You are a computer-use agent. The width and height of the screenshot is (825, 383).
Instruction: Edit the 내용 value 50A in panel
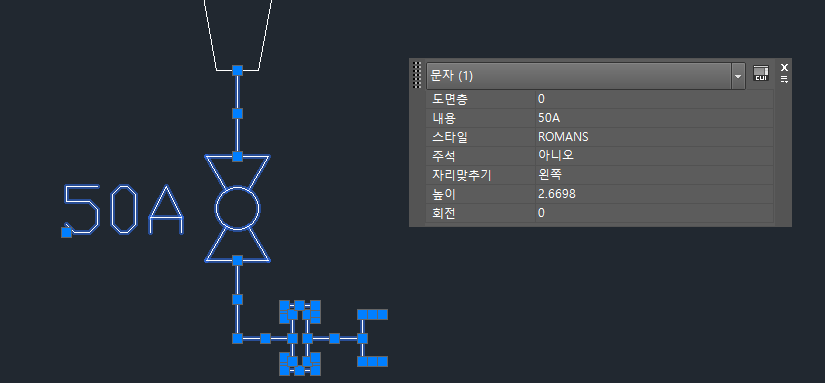coord(654,118)
